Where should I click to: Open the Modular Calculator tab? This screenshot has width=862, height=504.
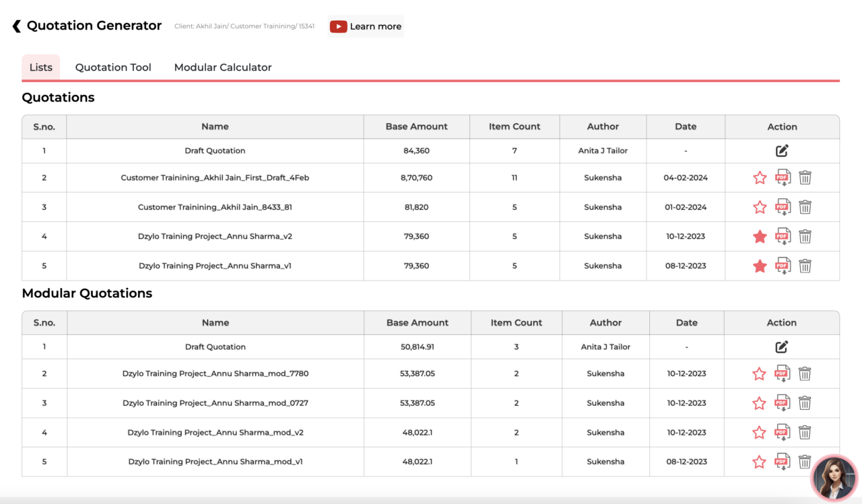223,67
